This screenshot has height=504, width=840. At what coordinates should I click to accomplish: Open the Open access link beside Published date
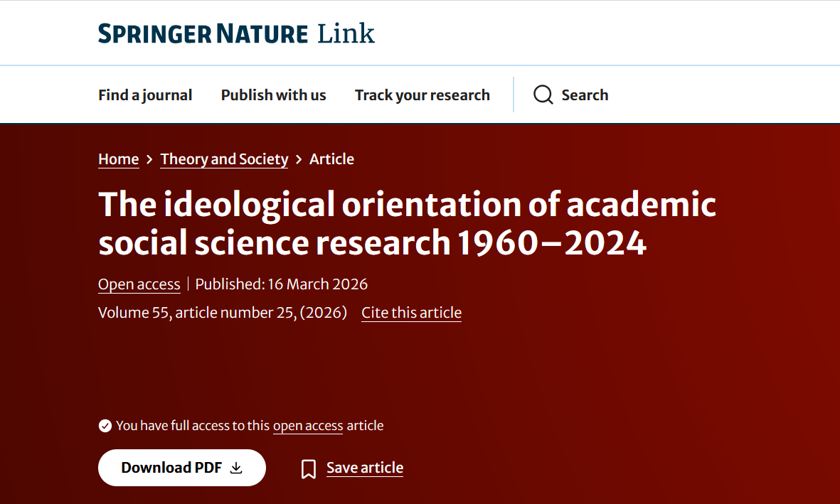tap(139, 284)
